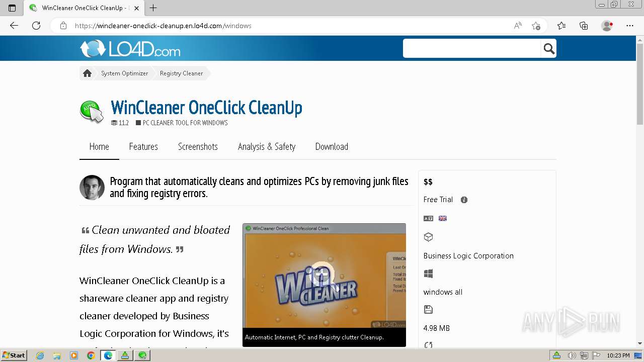Open media player taskbar icon
Screen dimensions: 644x362
pos(74,355)
